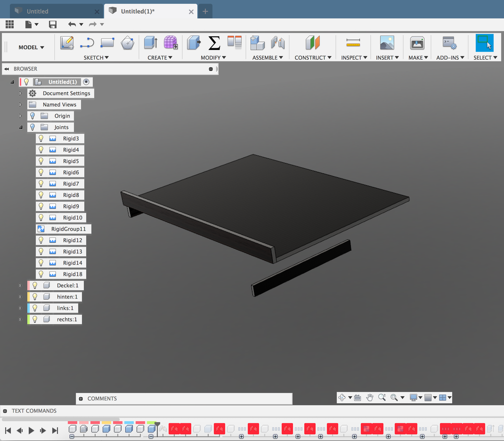Click the red color bar beside Deckel:1
The image size is (504, 441).
[x=29, y=286]
